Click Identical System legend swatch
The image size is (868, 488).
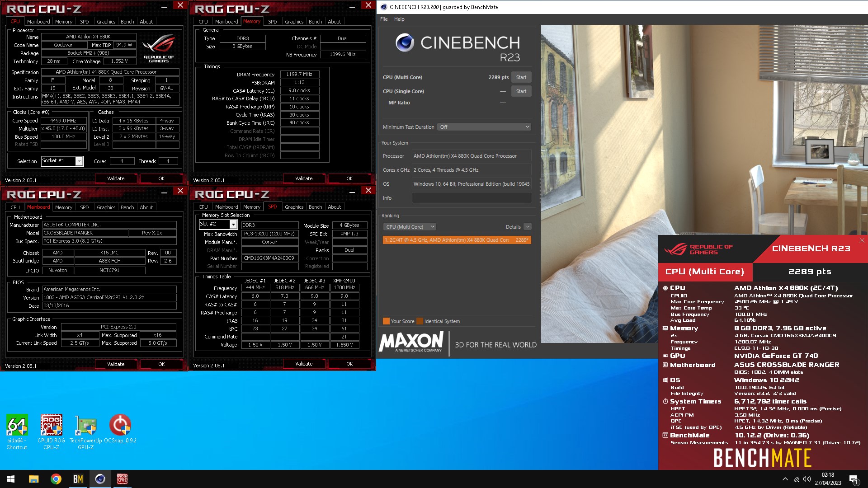(420, 321)
